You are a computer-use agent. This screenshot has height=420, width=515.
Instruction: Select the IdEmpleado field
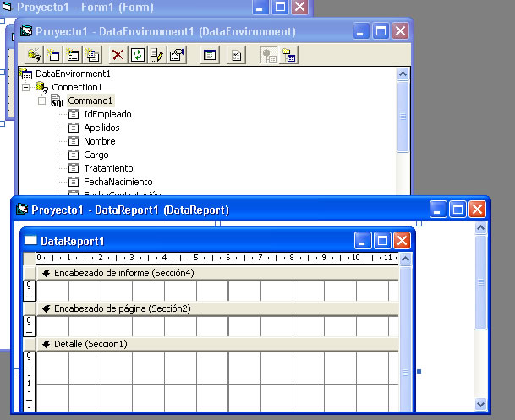pos(107,114)
